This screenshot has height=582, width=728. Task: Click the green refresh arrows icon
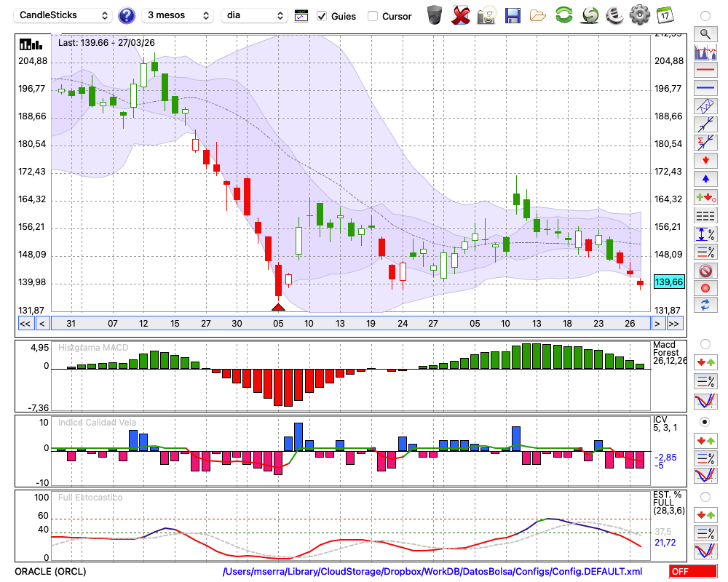563,15
